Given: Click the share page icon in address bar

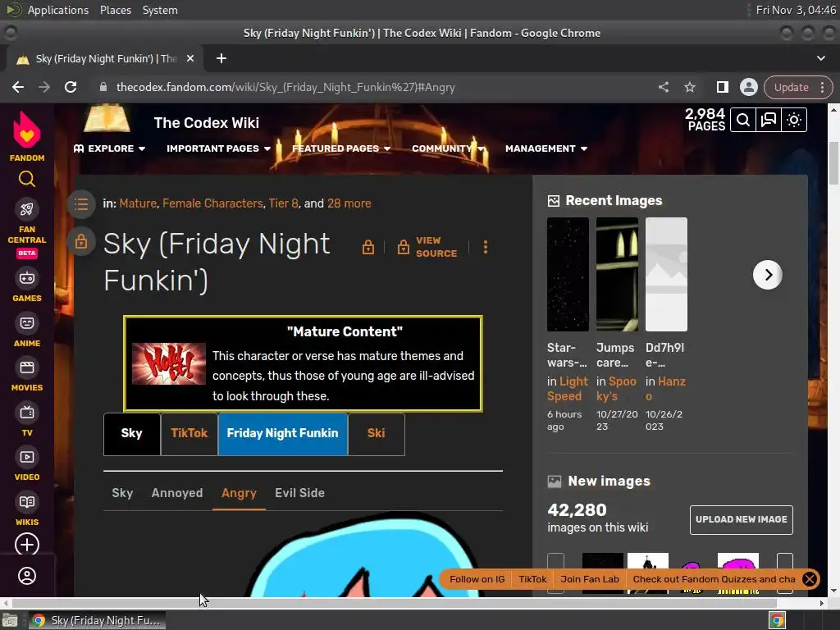Looking at the screenshot, I should 664,87.
